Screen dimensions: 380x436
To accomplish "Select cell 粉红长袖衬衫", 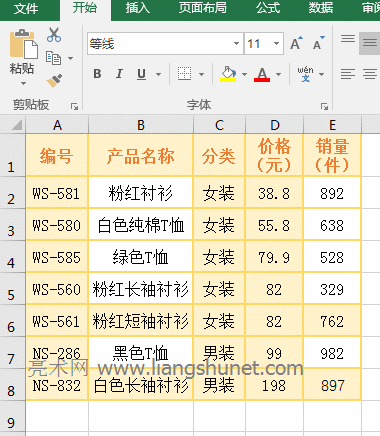I will point(141,289).
